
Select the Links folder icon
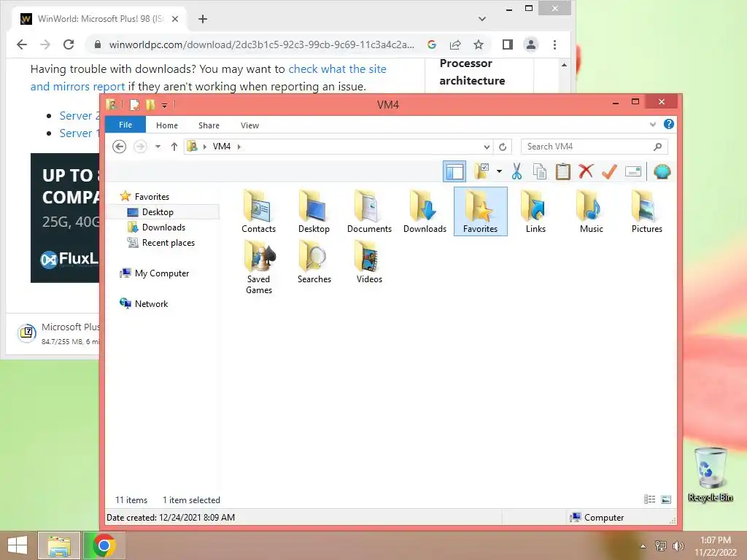click(x=535, y=211)
